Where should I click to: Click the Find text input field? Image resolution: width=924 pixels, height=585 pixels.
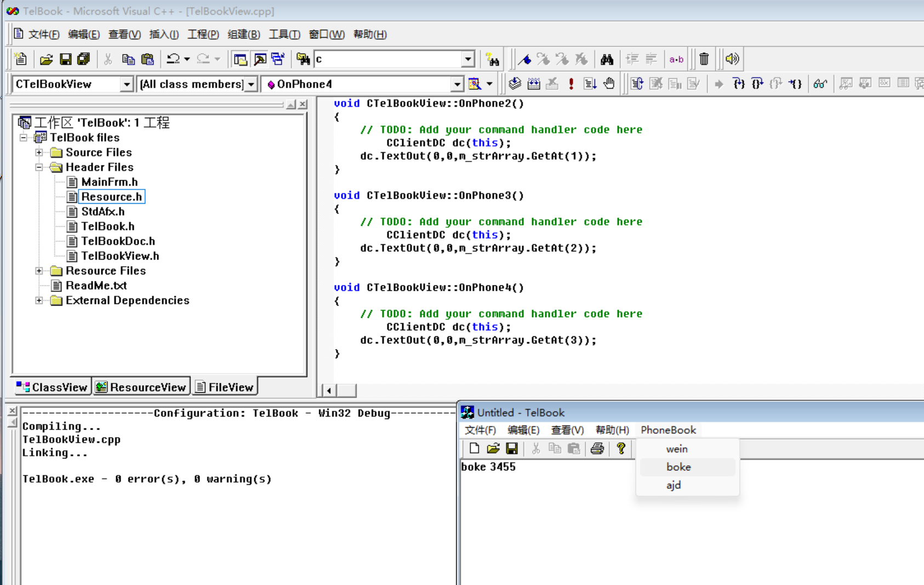pyautogui.click(x=388, y=59)
